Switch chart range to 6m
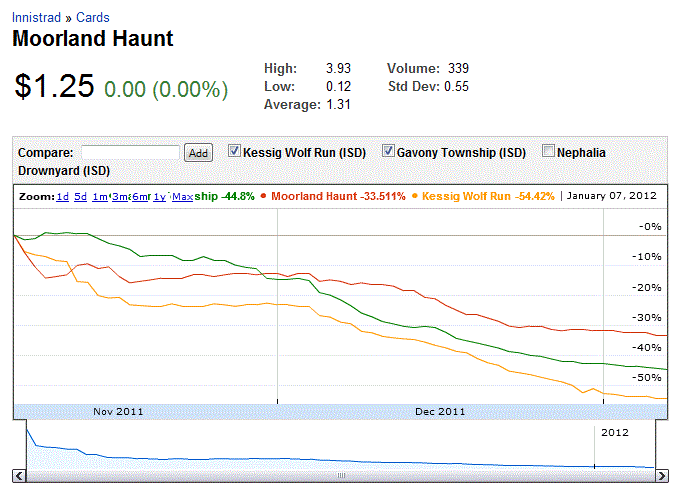This screenshot has height=496, width=680. click(x=140, y=197)
